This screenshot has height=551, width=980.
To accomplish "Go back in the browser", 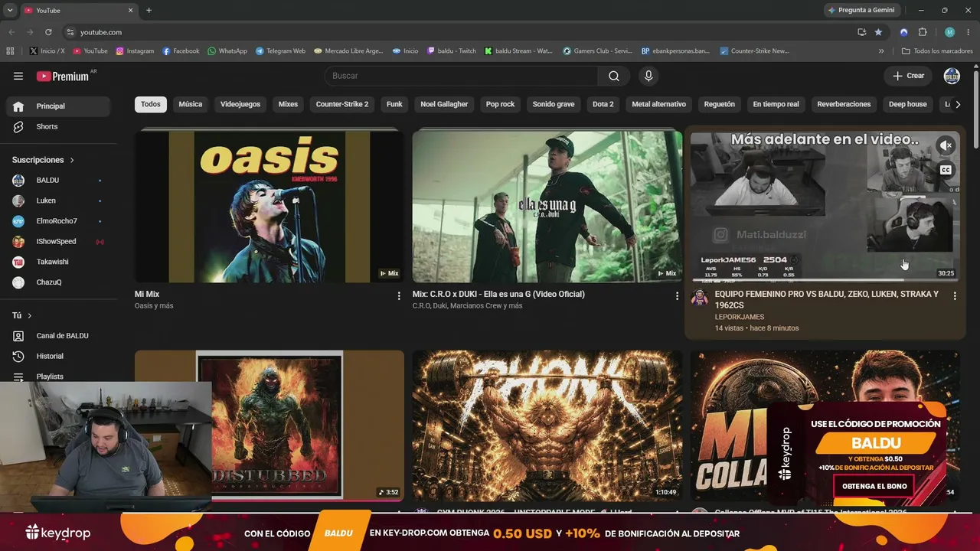I will coord(11,32).
